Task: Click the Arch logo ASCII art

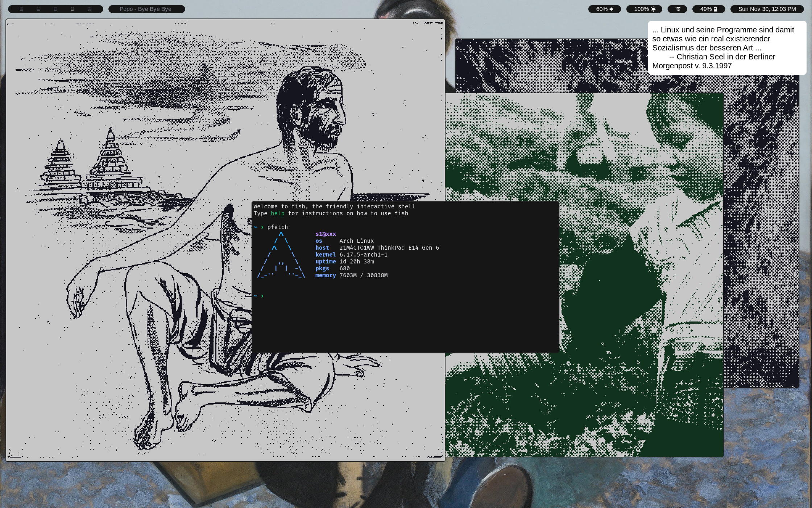Action: click(x=281, y=256)
